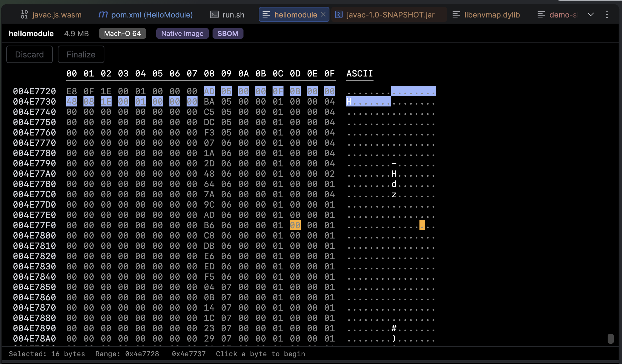Click the 0F column header
This screenshot has width=622, height=364.
click(x=329, y=74)
